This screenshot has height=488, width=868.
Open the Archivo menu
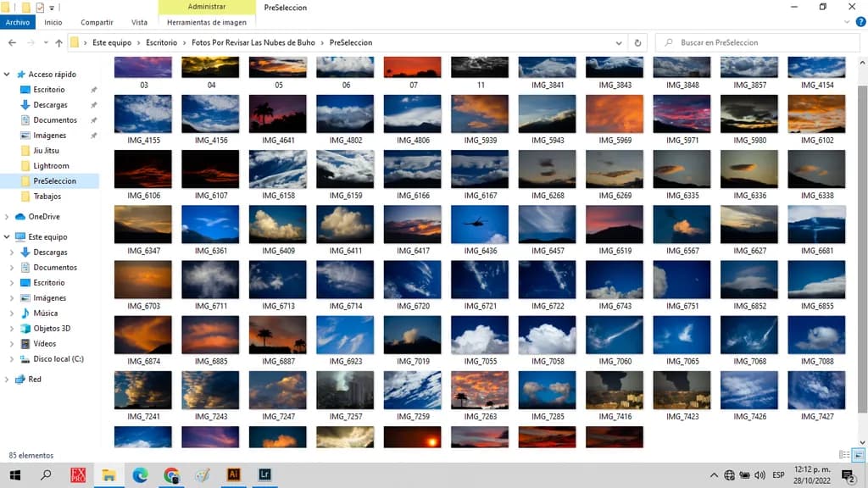pyautogui.click(x=18, y=22)
